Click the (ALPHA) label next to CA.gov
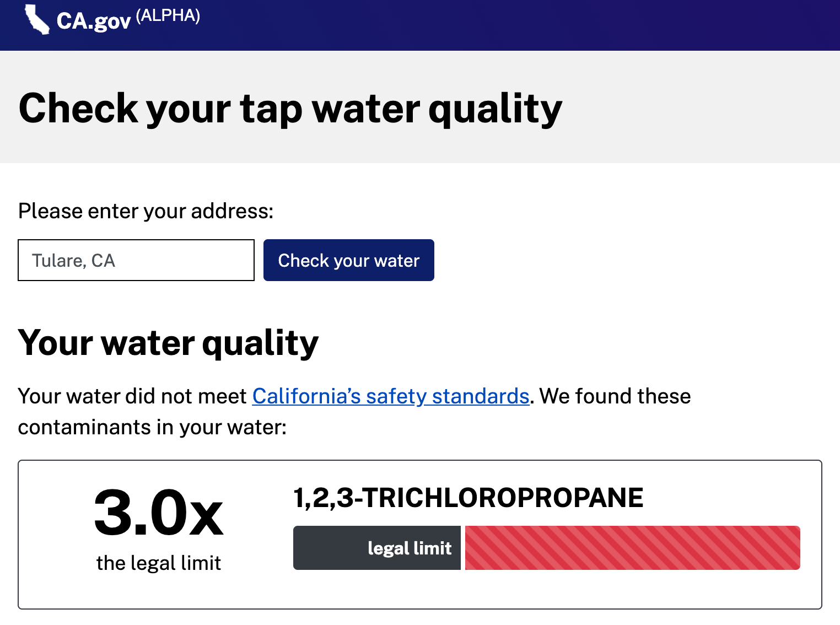The width and height of the screenshot is (840, 625). click(x=167, y=17)
